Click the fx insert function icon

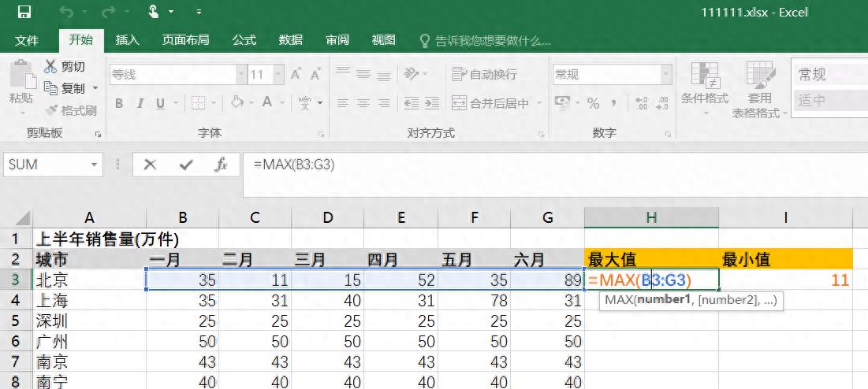point(222,165)
